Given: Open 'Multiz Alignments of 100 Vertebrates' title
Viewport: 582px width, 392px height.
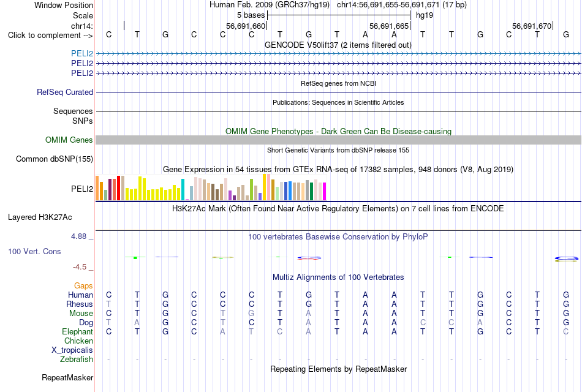Looking at the screenshot, I should click(338, 277).
